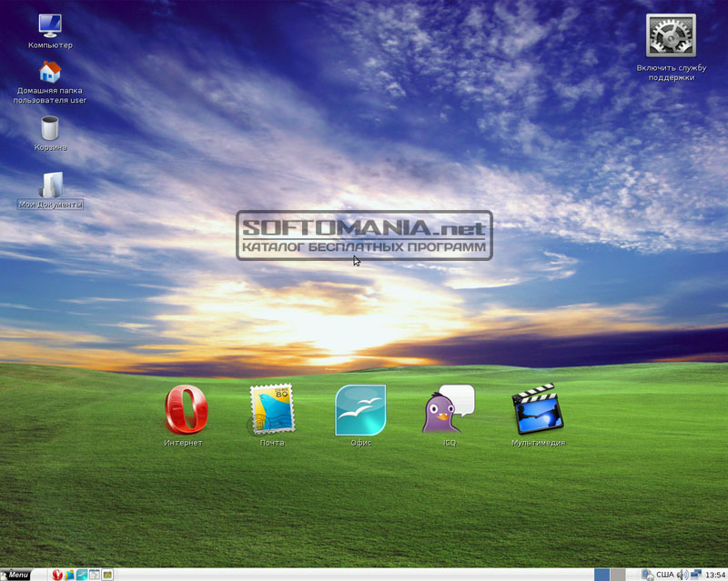Click the office quick-launch icon in taskbar
This screenshot has width=728, height=581.
point(82,575)
